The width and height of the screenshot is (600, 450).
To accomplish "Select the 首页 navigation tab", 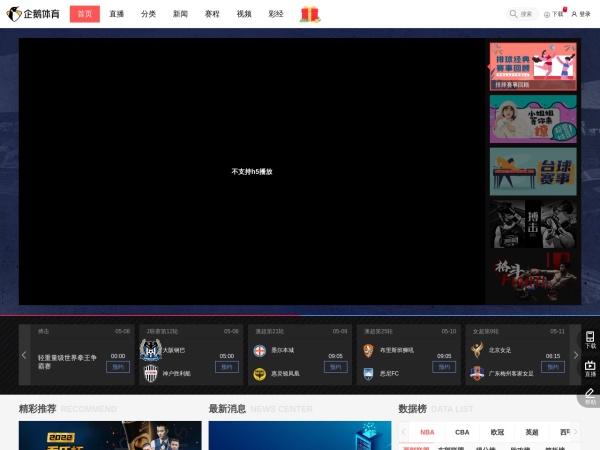I will pyautogui.click(x=84, y=14).
